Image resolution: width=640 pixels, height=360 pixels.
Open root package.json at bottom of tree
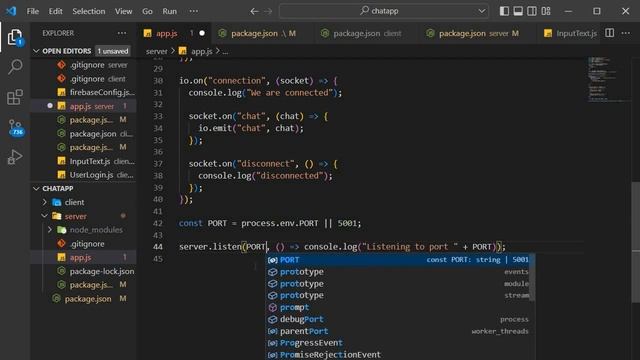coord(84,299)
